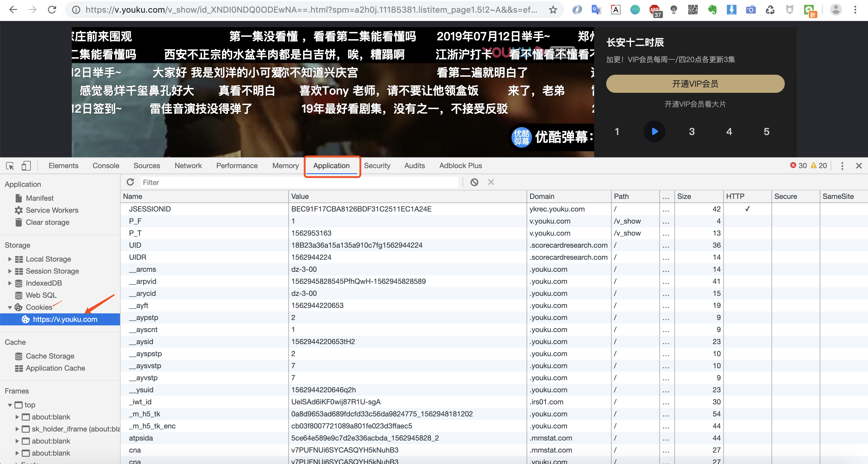Click the Application tab in DevTools
Screen dimensions: 868x464
click(331, 166)
